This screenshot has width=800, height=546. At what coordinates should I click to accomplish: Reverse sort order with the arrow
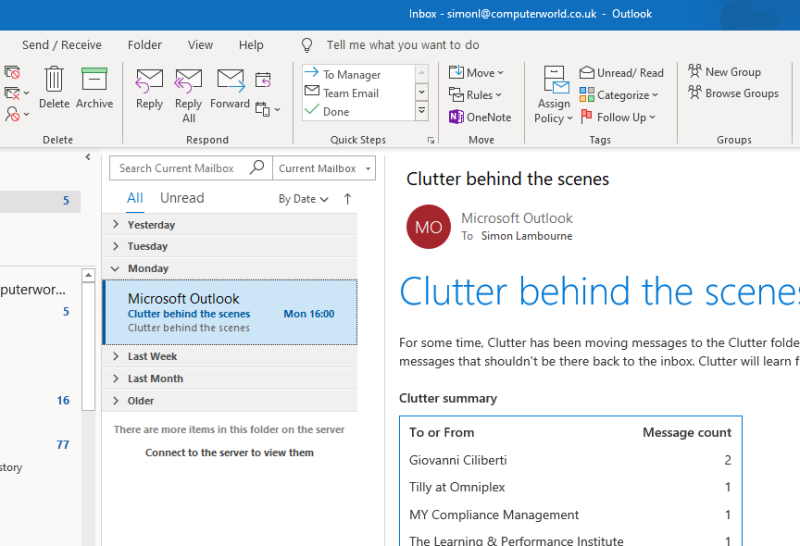click(x=347, y=199)
